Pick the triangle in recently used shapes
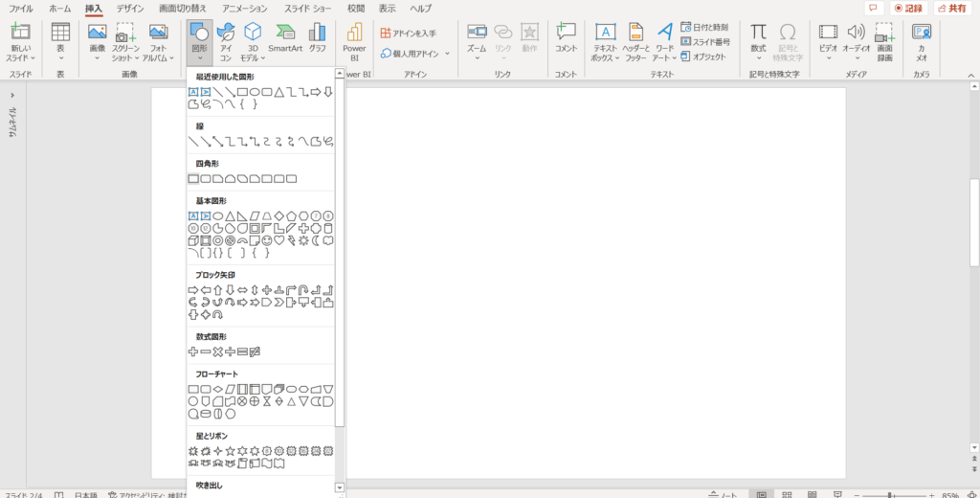The height and width of the screenshot is (498, 980). (x=278, y=92)
